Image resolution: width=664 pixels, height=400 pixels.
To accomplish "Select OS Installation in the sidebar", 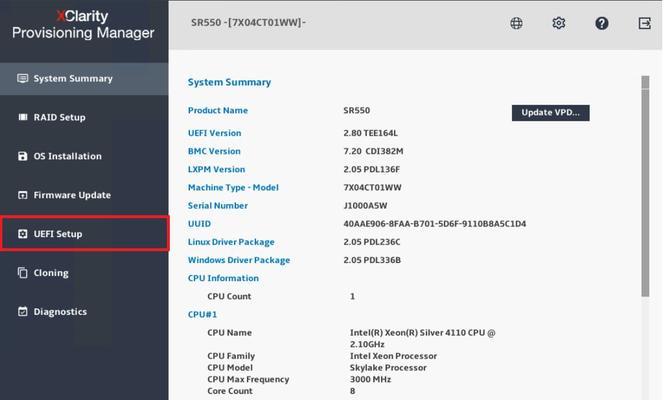I will 84,156.
